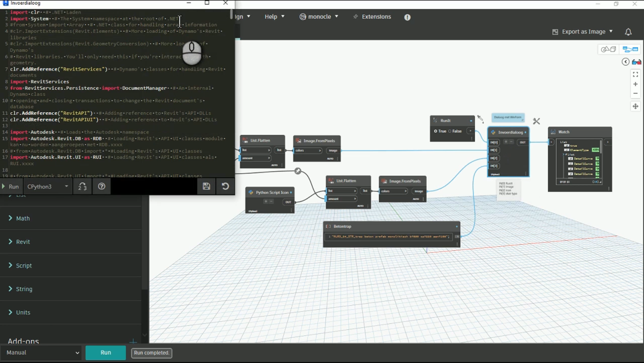Screen dimensions: 644x363
Task: Expand the nested List in the Watch node
Action: click(x=564, y=154)
